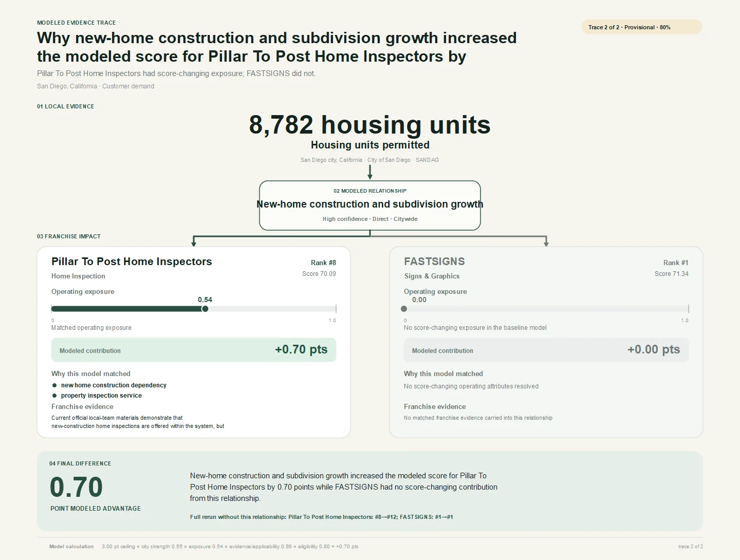The width and height of the screenshot is (740, 560).
Task: Open the FASTSIGNS card title
Action: [x=434, y=262]
